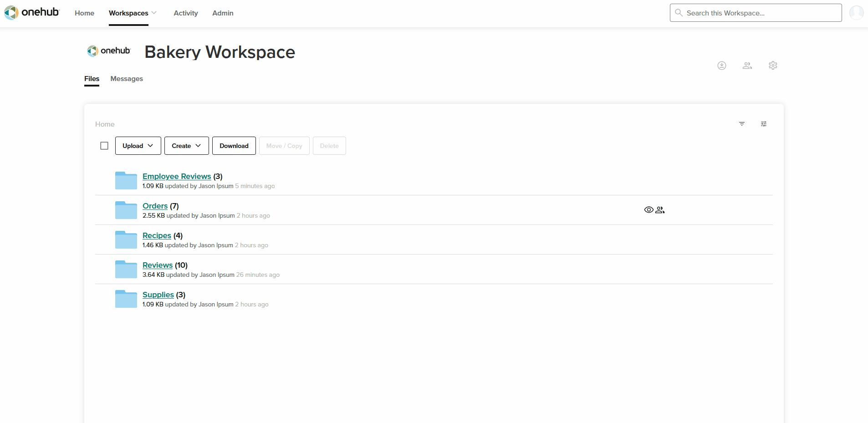
Task: Expand the Upload dropdown
Action: tap(138, 146)
